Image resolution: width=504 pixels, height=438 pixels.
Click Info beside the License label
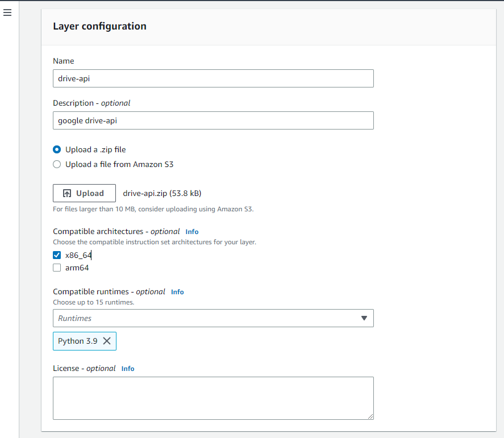[x=127, y=368]
